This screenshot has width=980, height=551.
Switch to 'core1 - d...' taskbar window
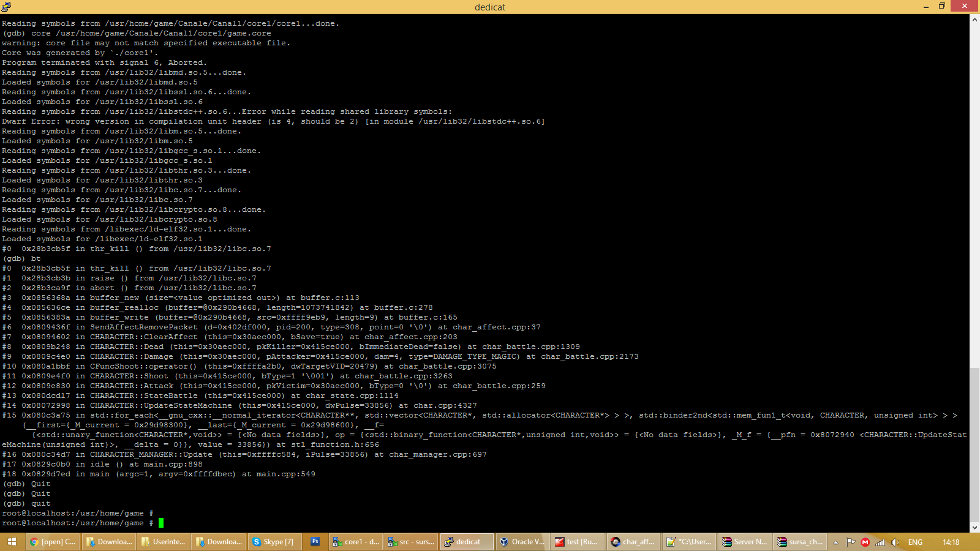click(356, 542)
